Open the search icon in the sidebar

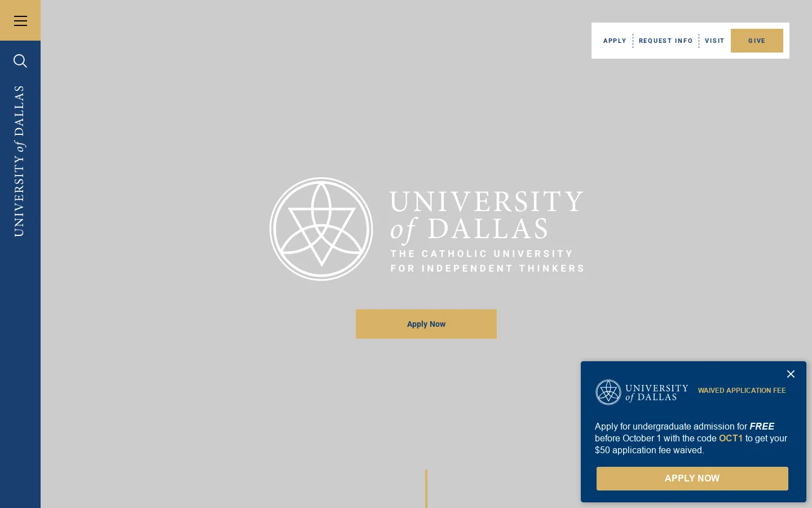[x=20, y=61]
